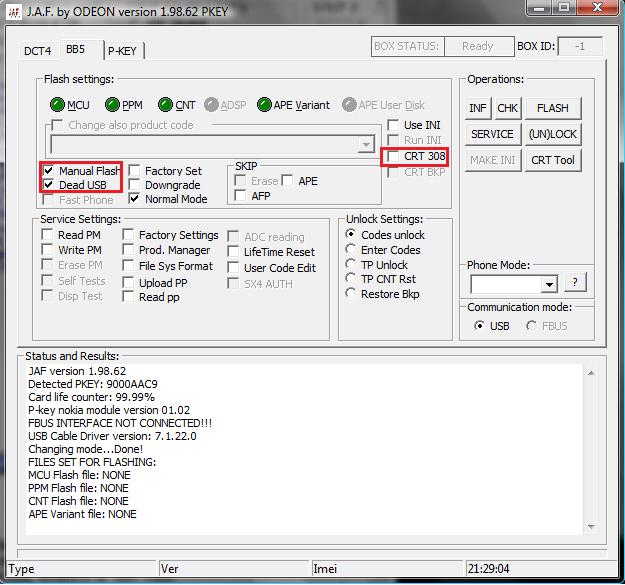Start flashing with the FLASH button
Image resolution: width=625 pixels, height=585 pixels.
point(553,108)
